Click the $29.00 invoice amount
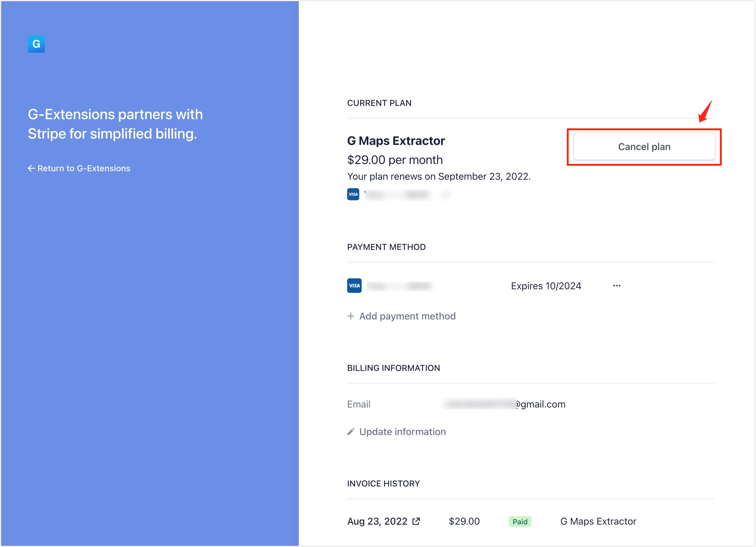Image resolution: width=756 pixels, height=547 pixels. (464, 521)
